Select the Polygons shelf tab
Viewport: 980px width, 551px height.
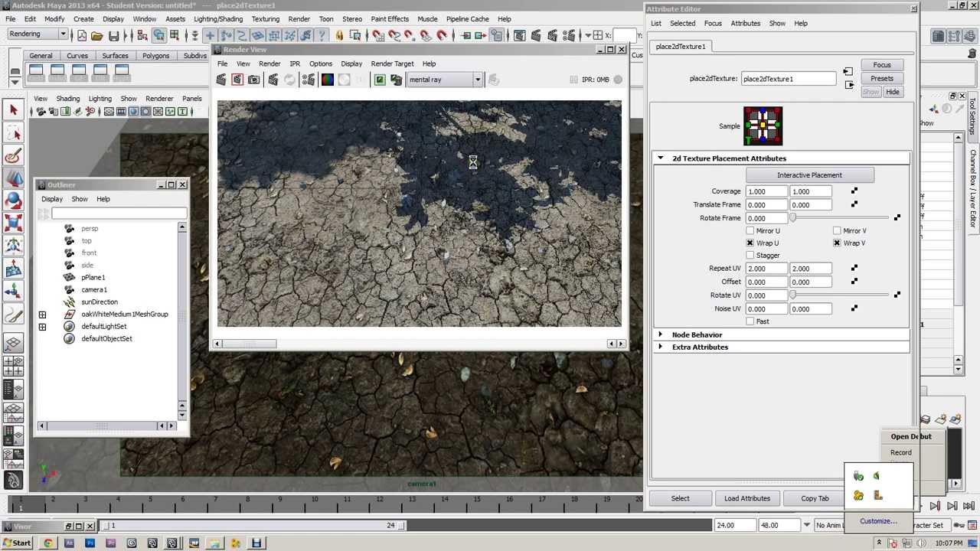(x=155, y=56)
